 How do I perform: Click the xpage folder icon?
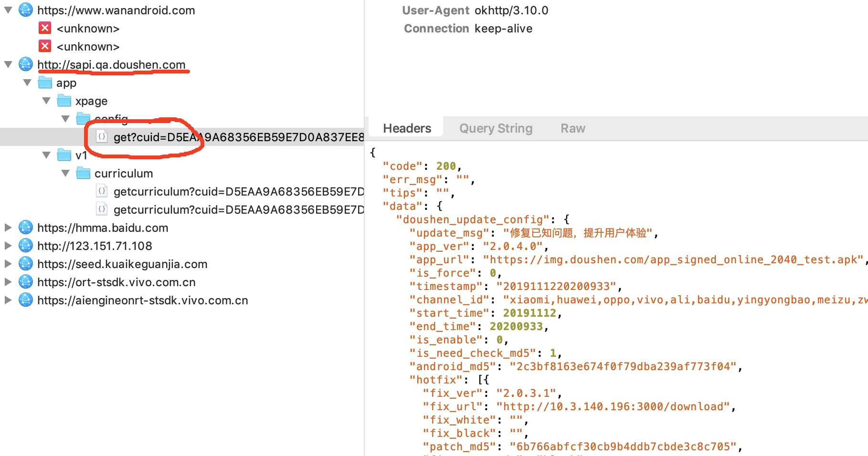64,101
